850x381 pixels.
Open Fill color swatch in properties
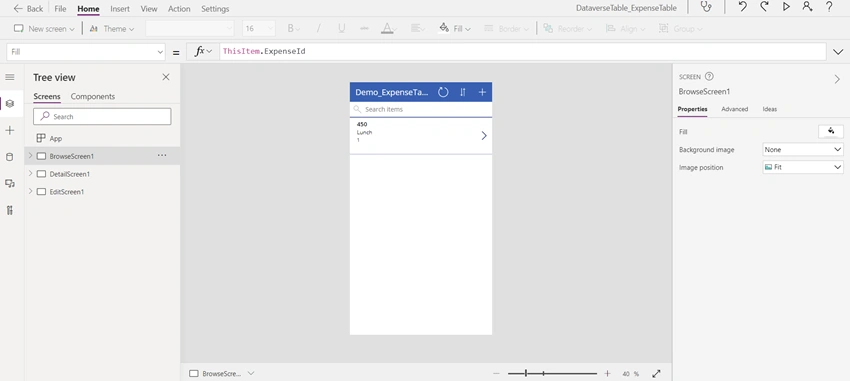coord(830,132)
